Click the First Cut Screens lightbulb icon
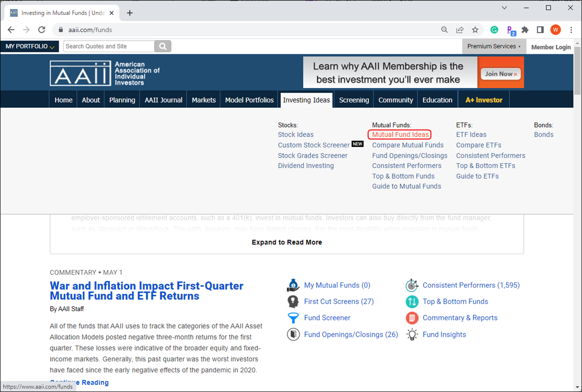Screen dimensions: 582x392 [293, 301]
